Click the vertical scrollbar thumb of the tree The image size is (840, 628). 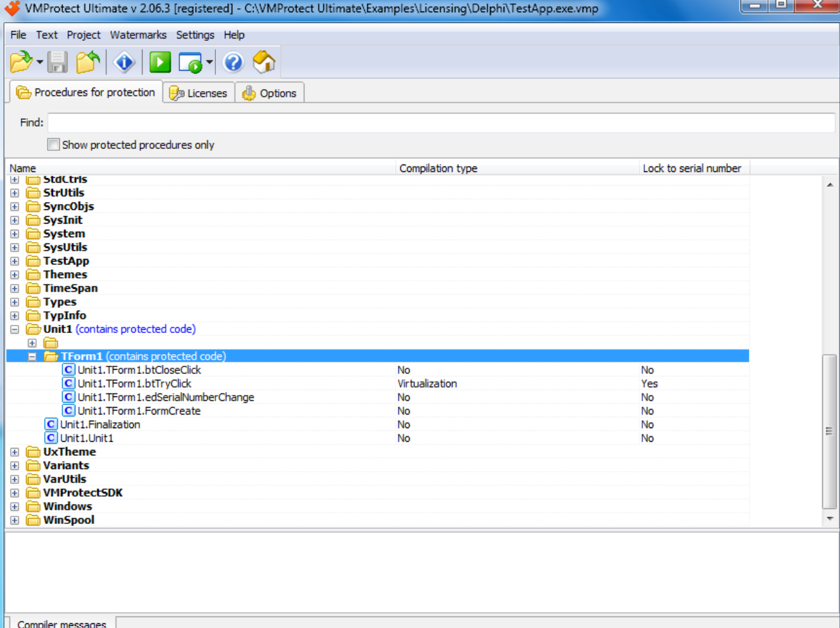pyautogui.click(x=829, y=431)
